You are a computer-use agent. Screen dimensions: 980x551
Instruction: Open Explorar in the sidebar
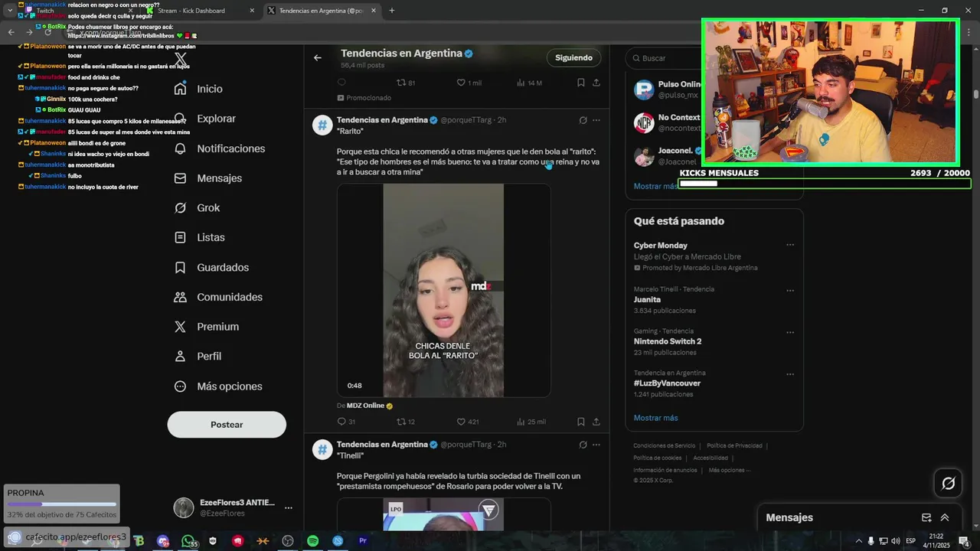pyautogui.click(x=205, y=119)
